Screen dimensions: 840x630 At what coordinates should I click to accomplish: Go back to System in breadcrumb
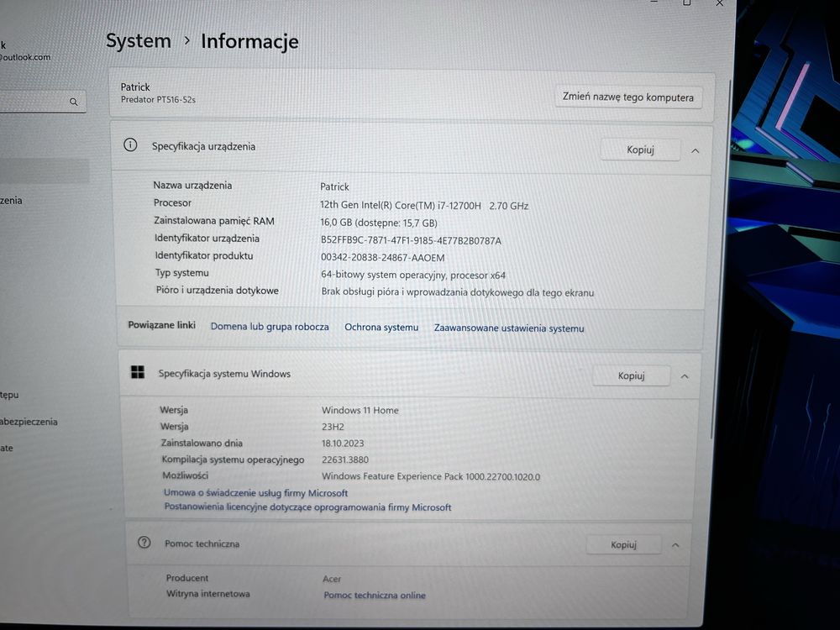[139, 40]
